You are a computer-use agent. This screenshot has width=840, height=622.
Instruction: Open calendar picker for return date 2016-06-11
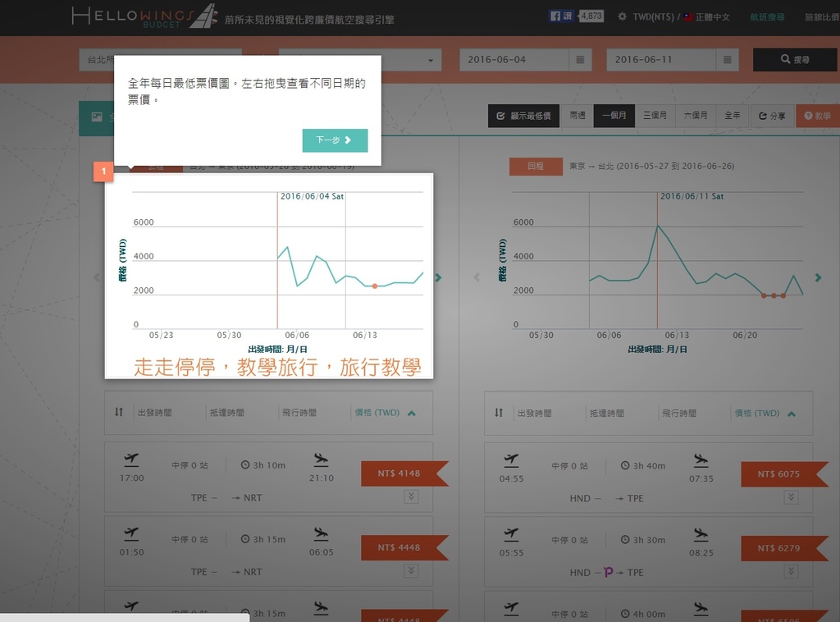(728, 60)
